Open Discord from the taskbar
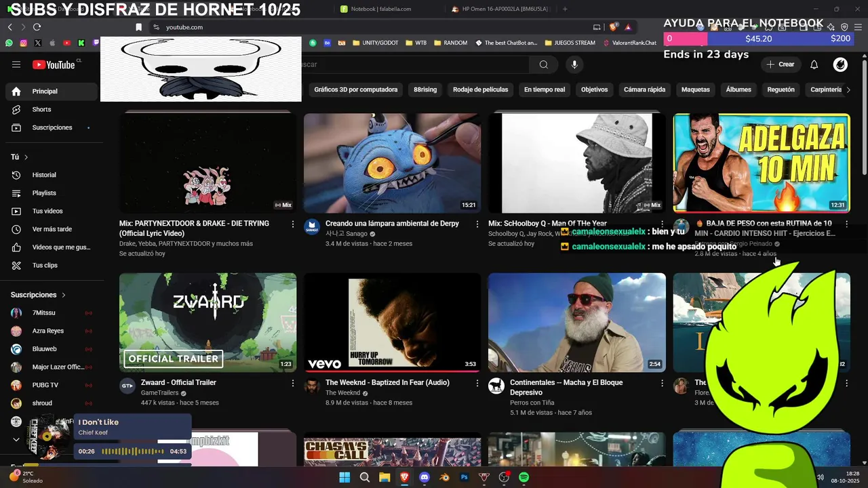The image size is (868, 488). click(425, 477)
